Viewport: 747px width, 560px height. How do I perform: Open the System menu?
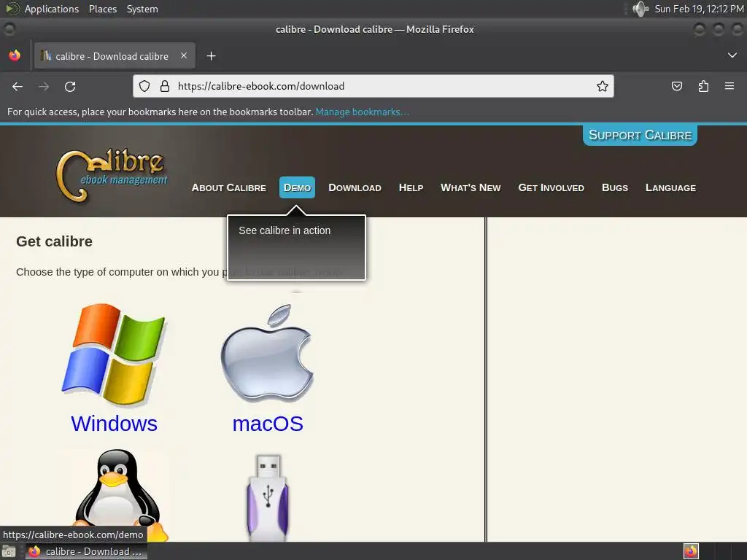[x=142, y=9]
